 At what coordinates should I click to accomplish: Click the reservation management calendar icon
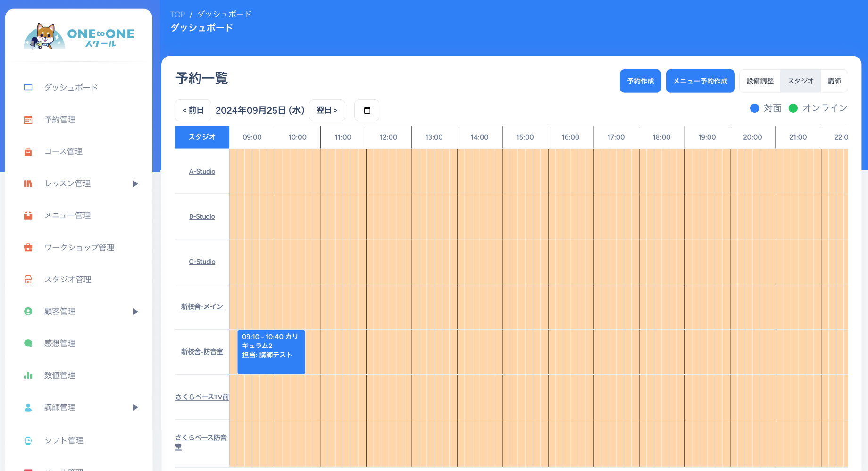[x=28, y=120]
